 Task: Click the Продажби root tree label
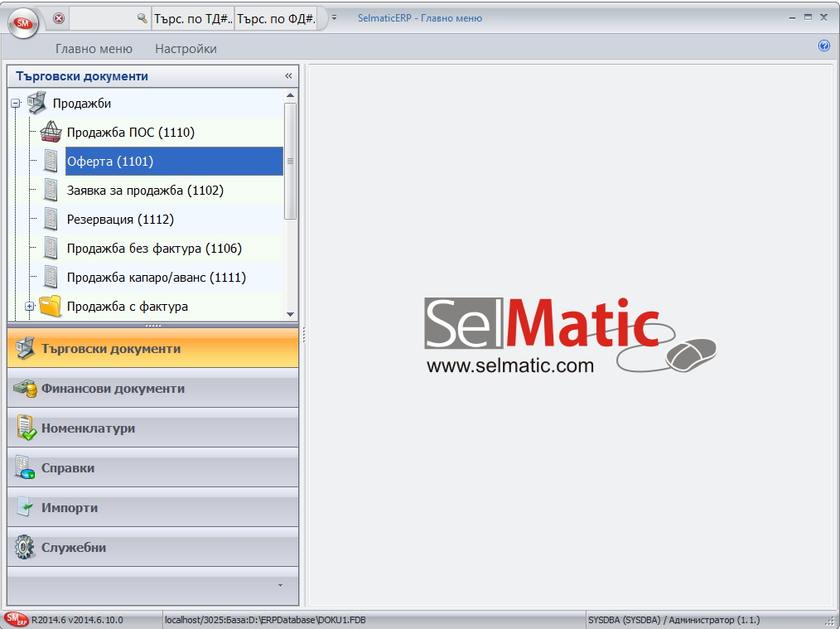click(81, 103)
